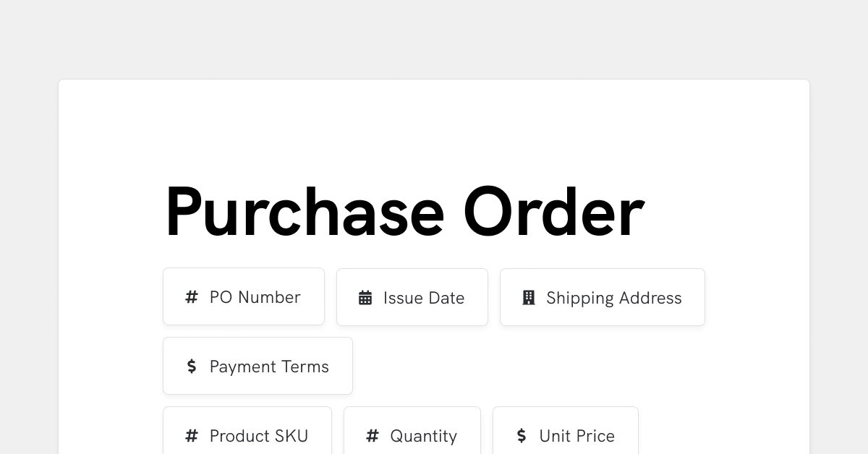Image resolution: width=868 pixels, height=454 pixels.
Task: Click the word Purchase in the title
Action: (305, 212)
